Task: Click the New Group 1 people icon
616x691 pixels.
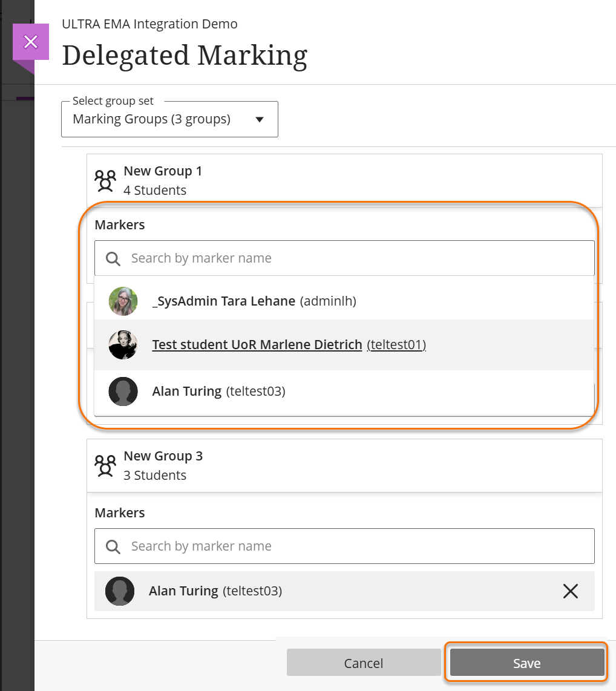Action: point(105,180)
